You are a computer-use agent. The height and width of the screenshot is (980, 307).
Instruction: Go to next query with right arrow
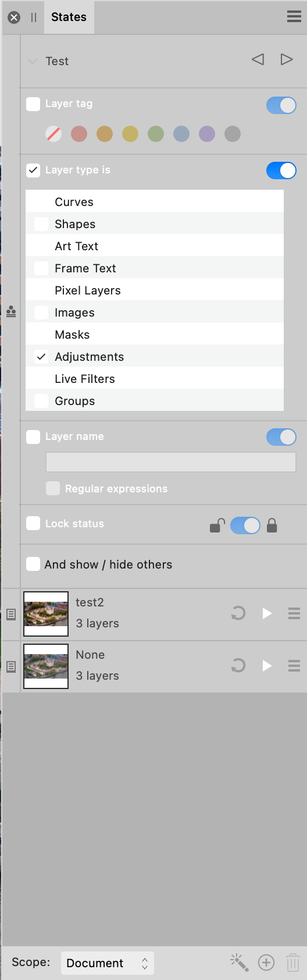tap(286, 59)
